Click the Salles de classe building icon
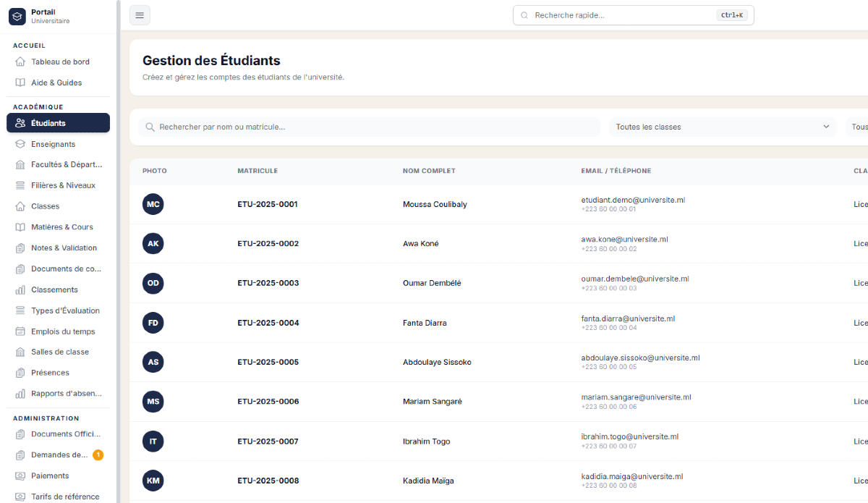This screenshot has height=503, width=868. [20, 352]
